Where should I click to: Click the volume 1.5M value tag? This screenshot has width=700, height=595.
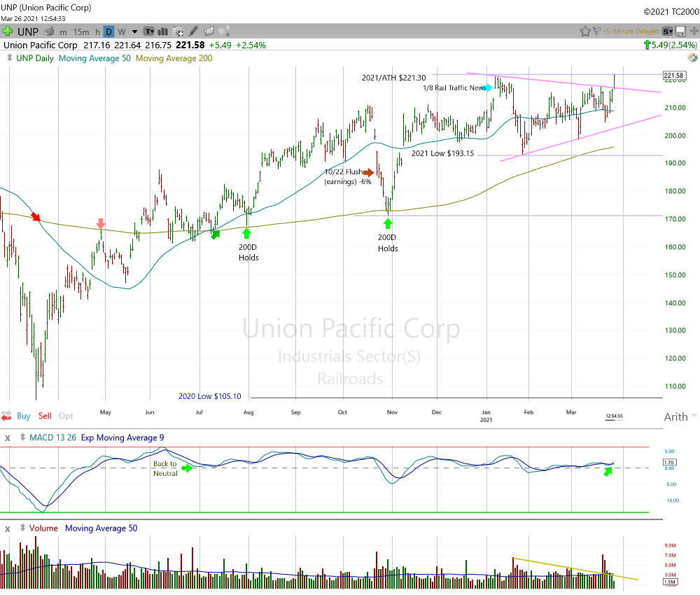point(670,582)
